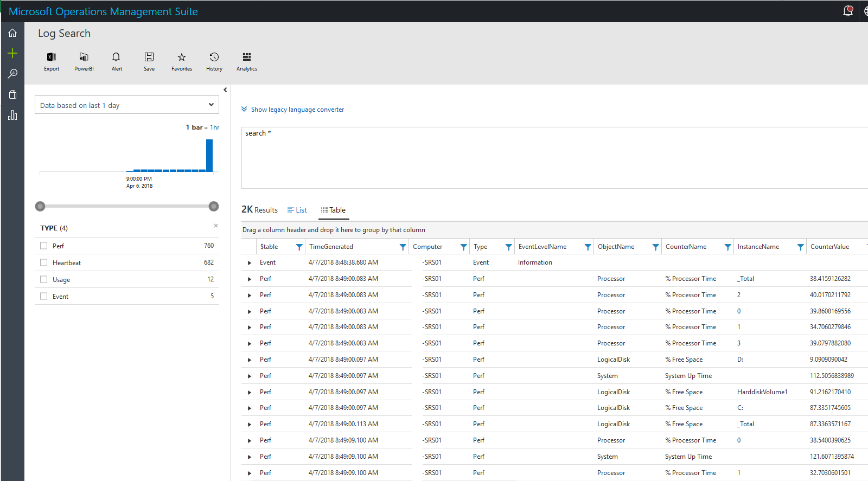Click the right time range slider handle
The width and height of the screenshot is (868, 481).
[214, 206]
